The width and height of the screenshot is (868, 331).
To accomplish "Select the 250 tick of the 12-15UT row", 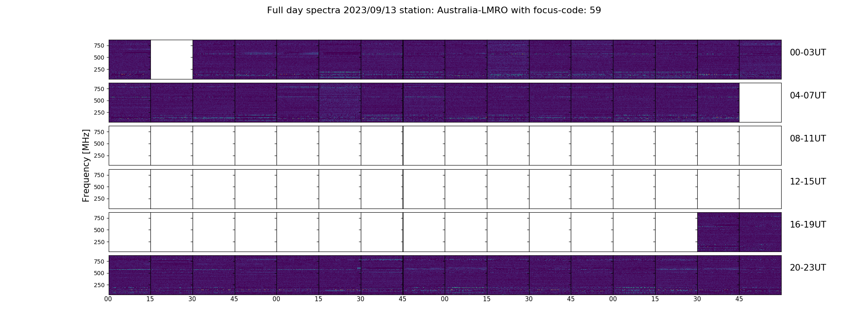I will pyautogui.click(x=99, y=199).
